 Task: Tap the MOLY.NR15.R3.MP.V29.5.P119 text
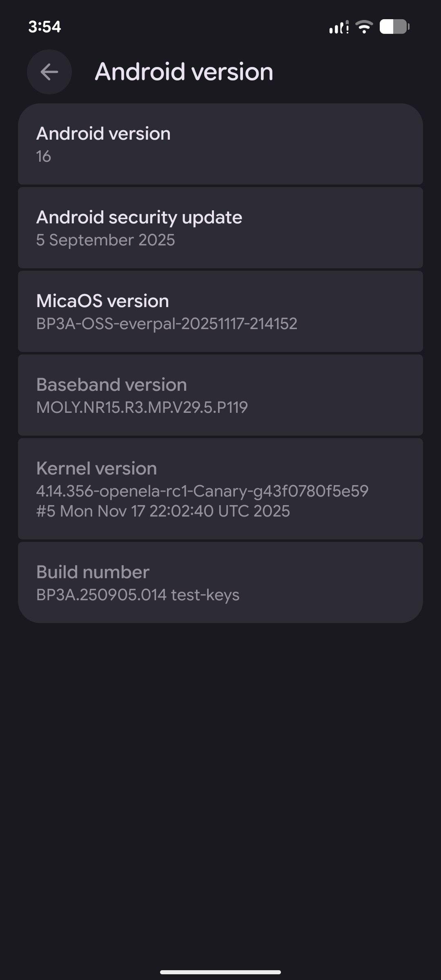coord(142,408)
